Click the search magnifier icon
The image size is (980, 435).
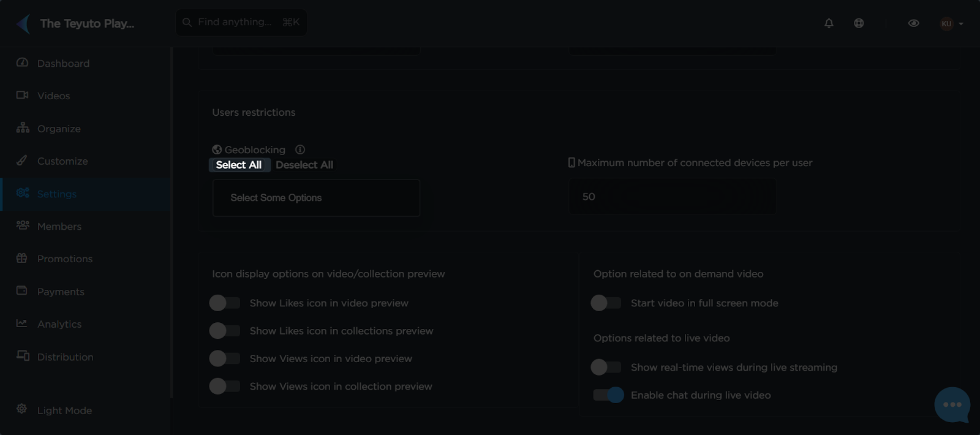click(187, 23)
